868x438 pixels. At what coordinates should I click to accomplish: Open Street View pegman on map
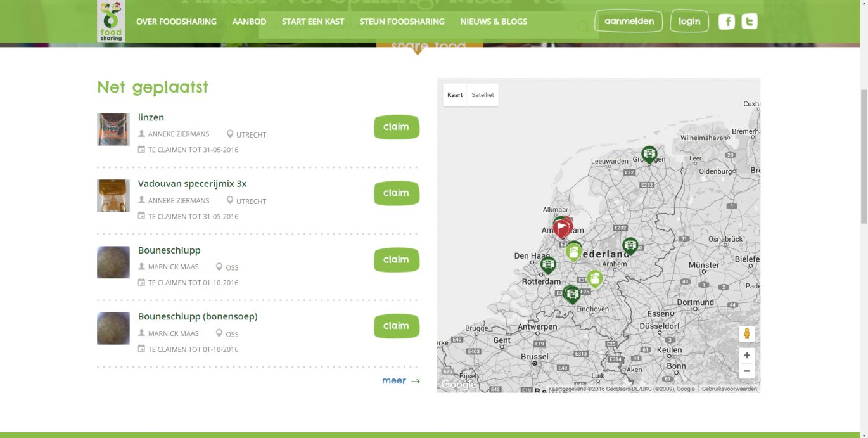point(747,333)
